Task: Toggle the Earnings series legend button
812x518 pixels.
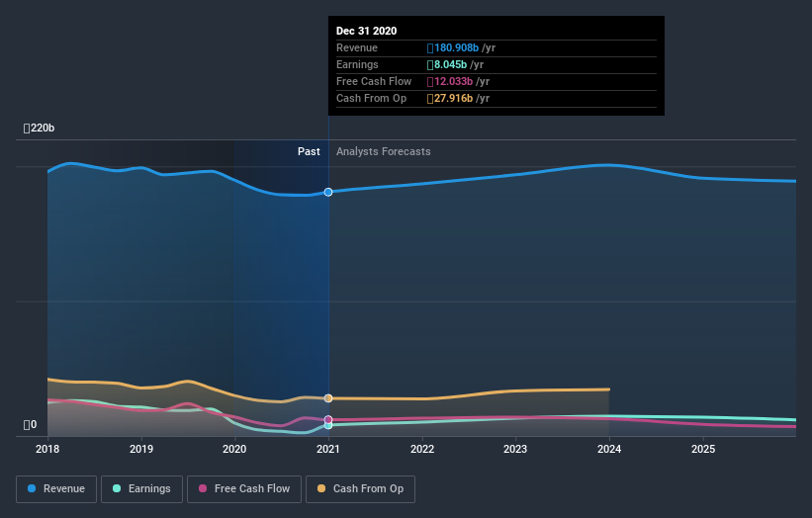Action: (141, 489)
